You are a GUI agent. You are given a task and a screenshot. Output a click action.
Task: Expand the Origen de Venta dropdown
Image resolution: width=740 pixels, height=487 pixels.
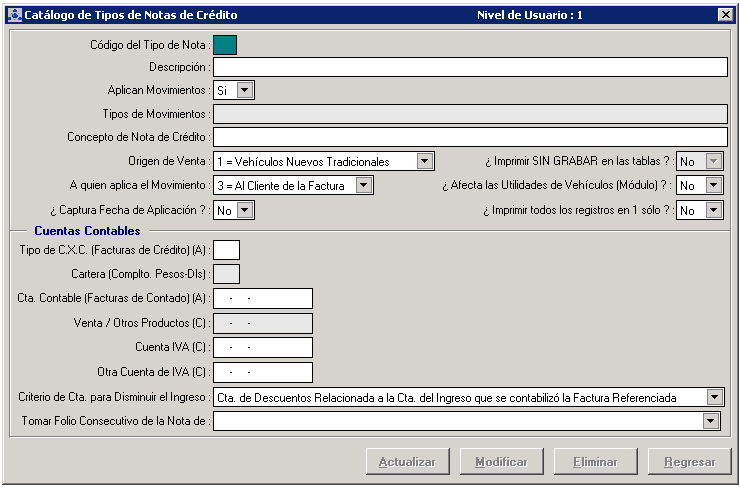click(424, 161)
